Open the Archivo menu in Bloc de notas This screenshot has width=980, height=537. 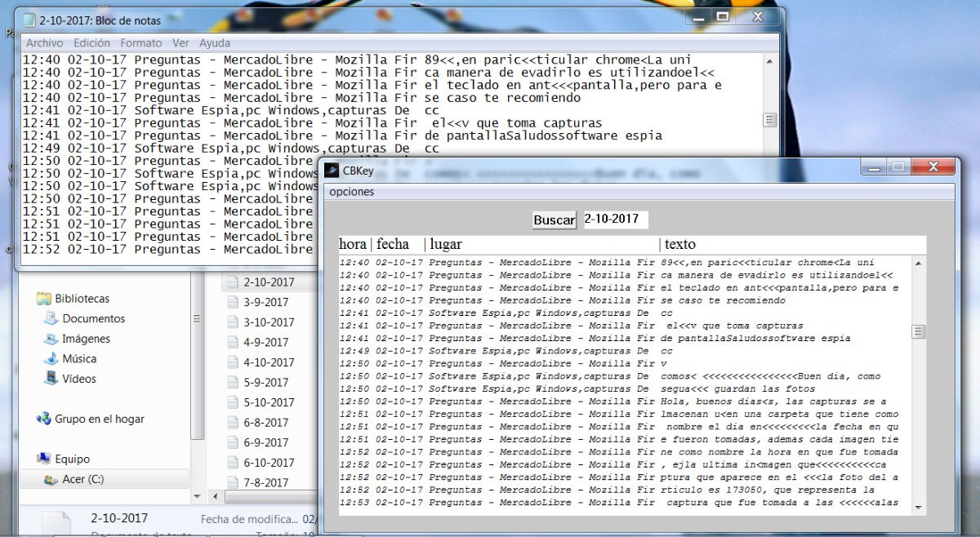(x=44, y=42)
